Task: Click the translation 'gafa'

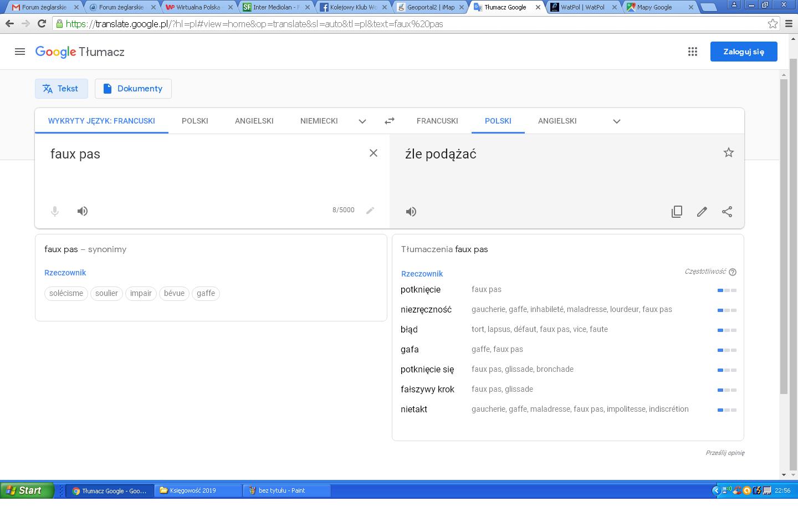Action: [410, 349]
